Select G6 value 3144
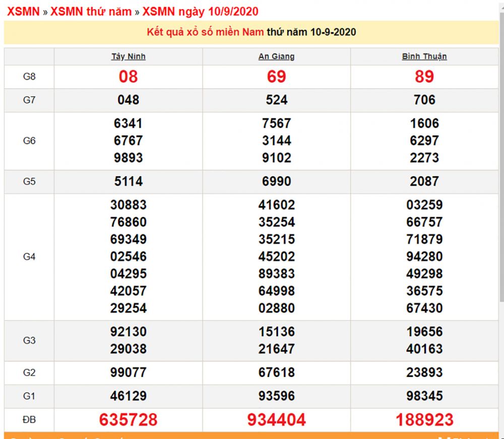This screenshot has height=439, width=504. pos(276,141)
